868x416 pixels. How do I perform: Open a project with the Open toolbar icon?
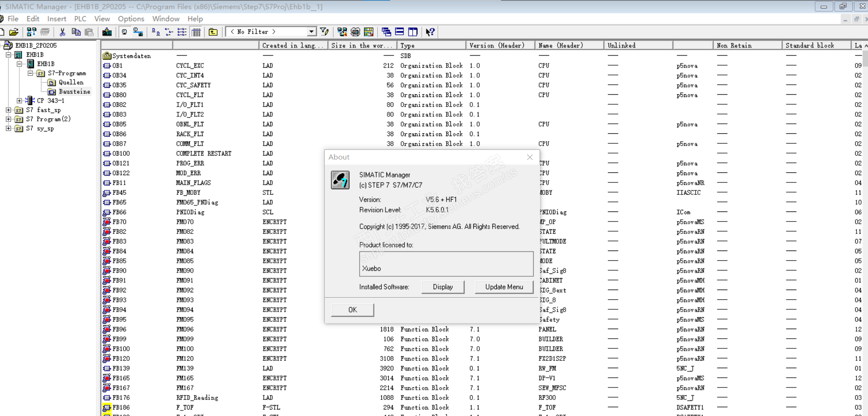coord(14,32)
